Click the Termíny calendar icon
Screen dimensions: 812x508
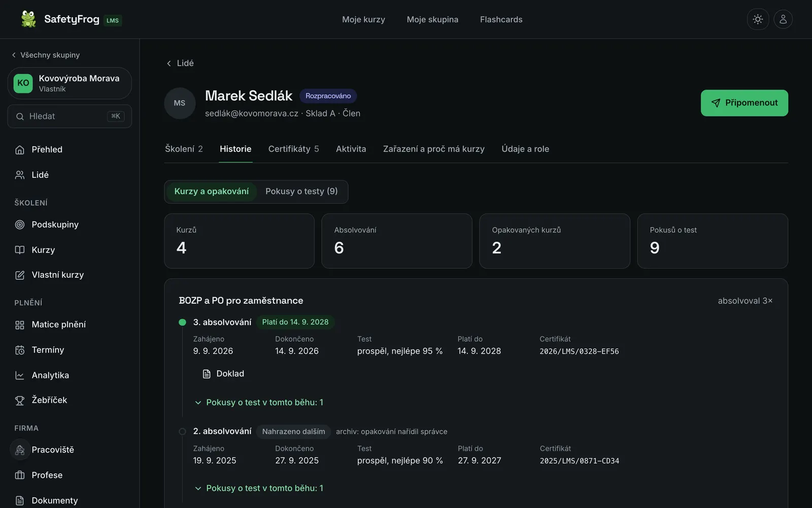tap(20, 350)
